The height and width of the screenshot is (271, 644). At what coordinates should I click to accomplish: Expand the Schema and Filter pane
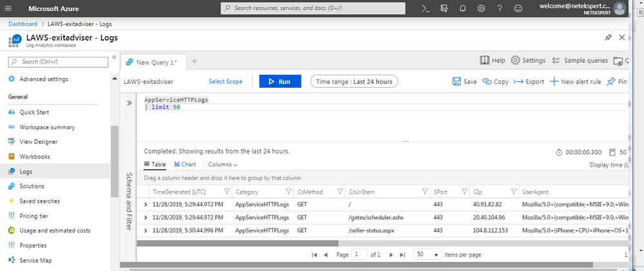click(129, 103)
